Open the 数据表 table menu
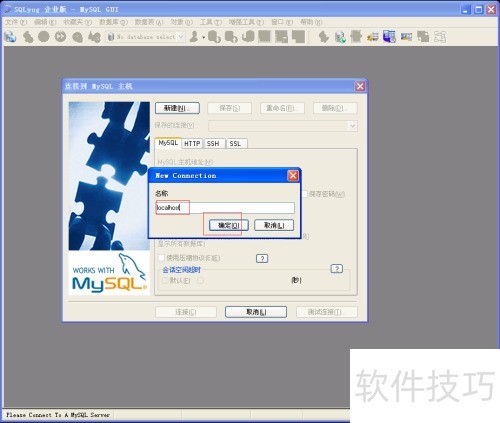Screen dimensions: 500x423 pos(149,22)
